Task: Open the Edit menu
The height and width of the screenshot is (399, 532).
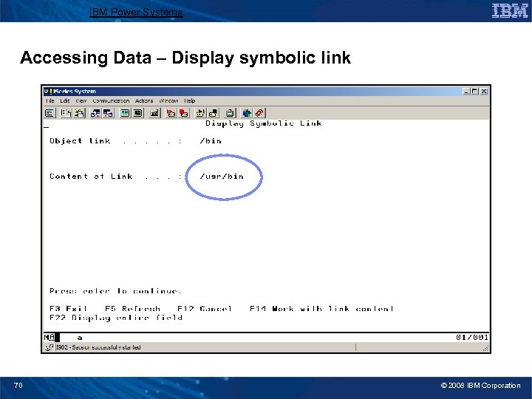Action: tap(65, 100)
